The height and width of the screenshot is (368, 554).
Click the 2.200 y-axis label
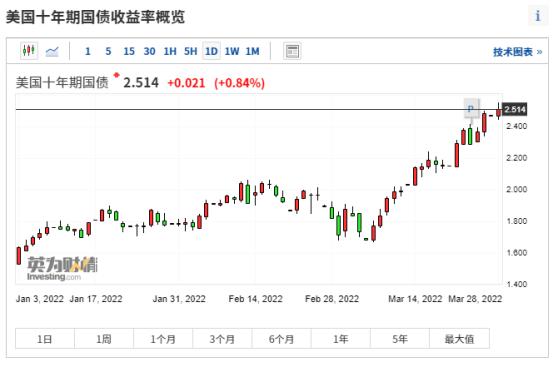point(516,158)
